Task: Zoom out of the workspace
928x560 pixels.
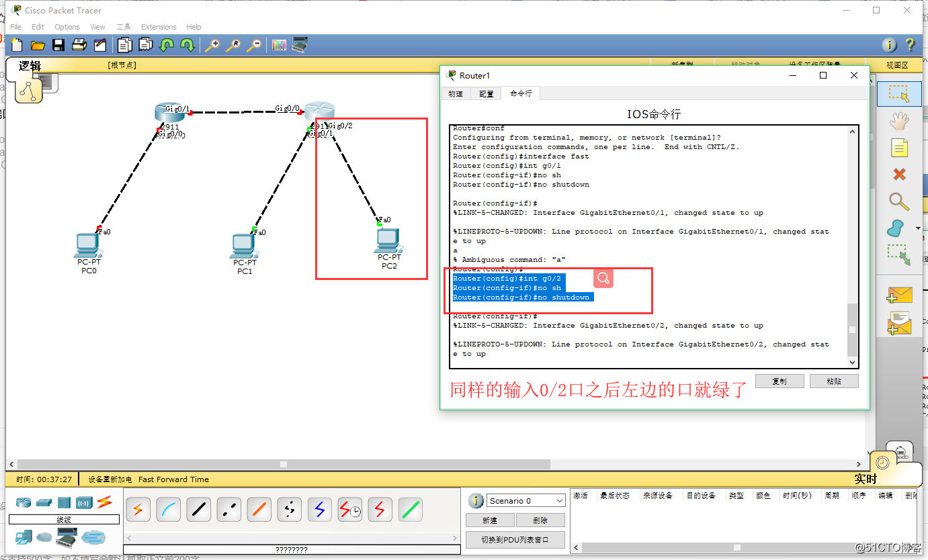Action: click(x=254, y=45)
